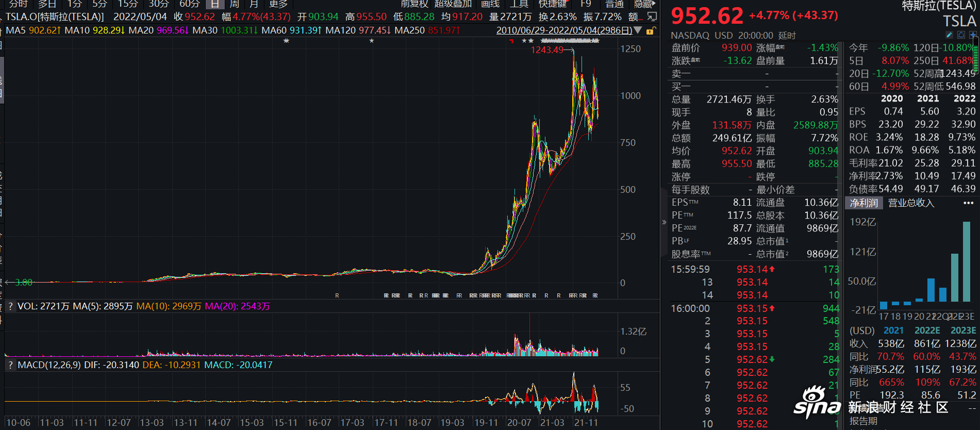Click the MA20 969.56 indicator label
This screenshot has height=430, width=980.
(x=159, y=30)
